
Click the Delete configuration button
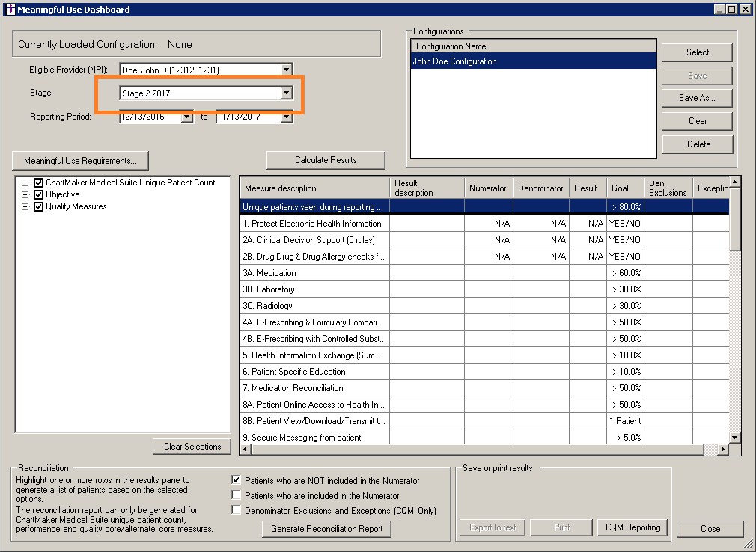pos(697,144)
